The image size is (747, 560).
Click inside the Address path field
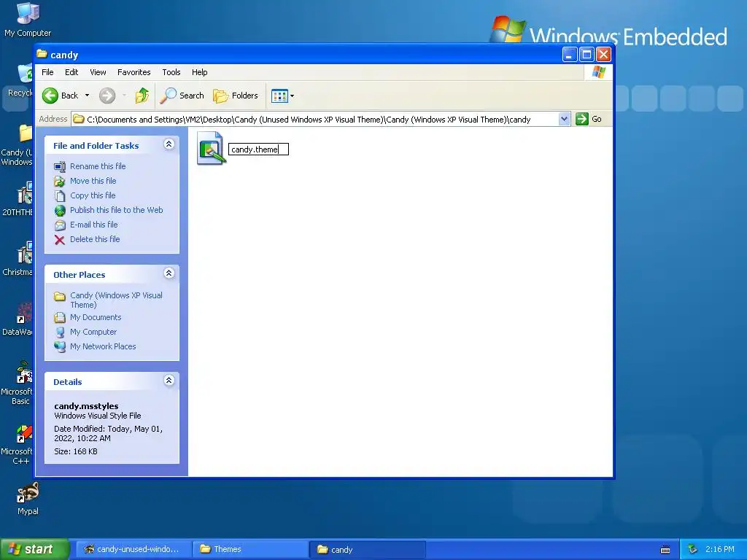314,120
